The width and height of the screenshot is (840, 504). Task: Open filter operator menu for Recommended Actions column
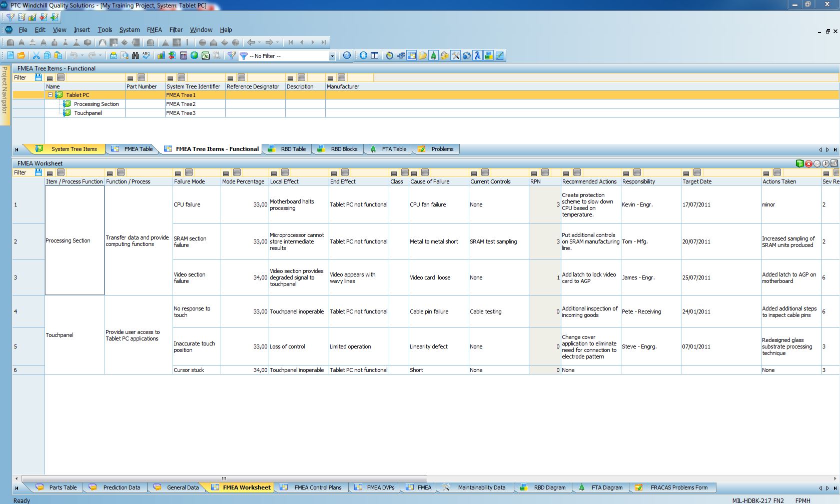tap(566, 173)
